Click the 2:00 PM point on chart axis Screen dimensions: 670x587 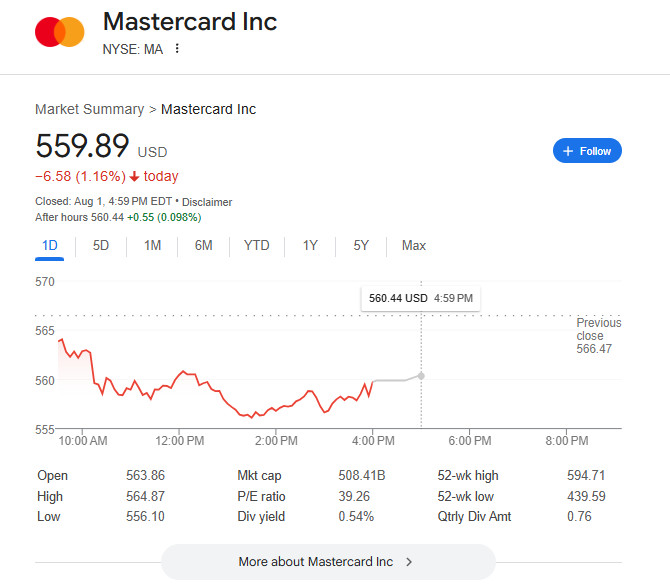pyautogui.click(x=276, y=440)
